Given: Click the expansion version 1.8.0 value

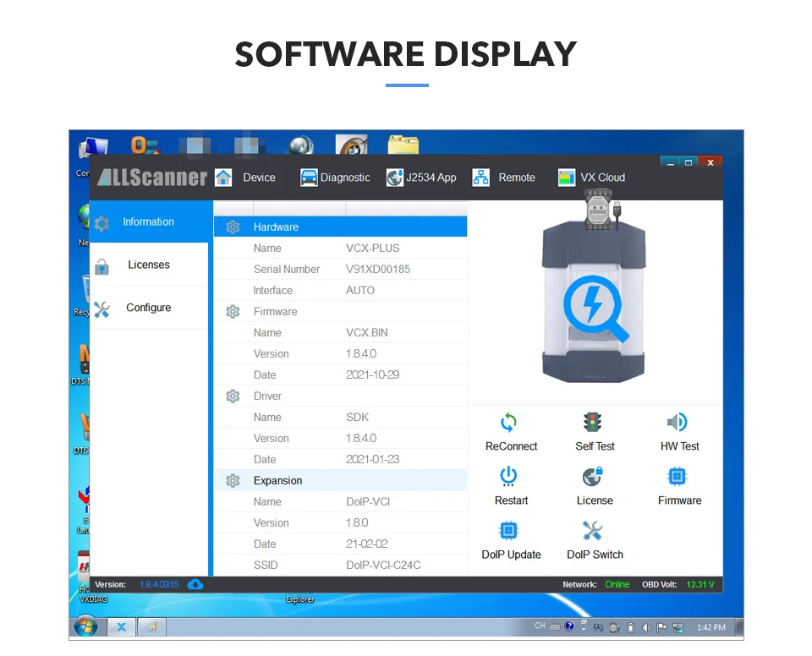Looking at the screenshot, I should click(x=357, y=523).
